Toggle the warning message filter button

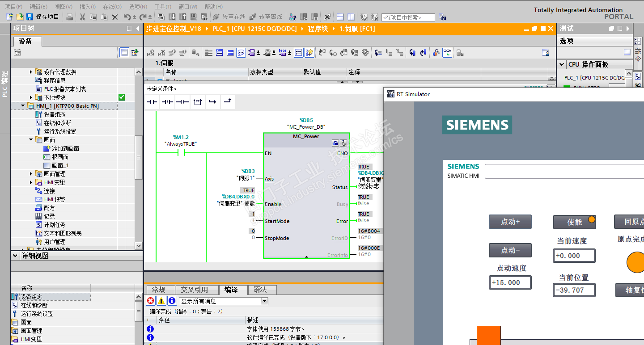(x=161, y=301)
